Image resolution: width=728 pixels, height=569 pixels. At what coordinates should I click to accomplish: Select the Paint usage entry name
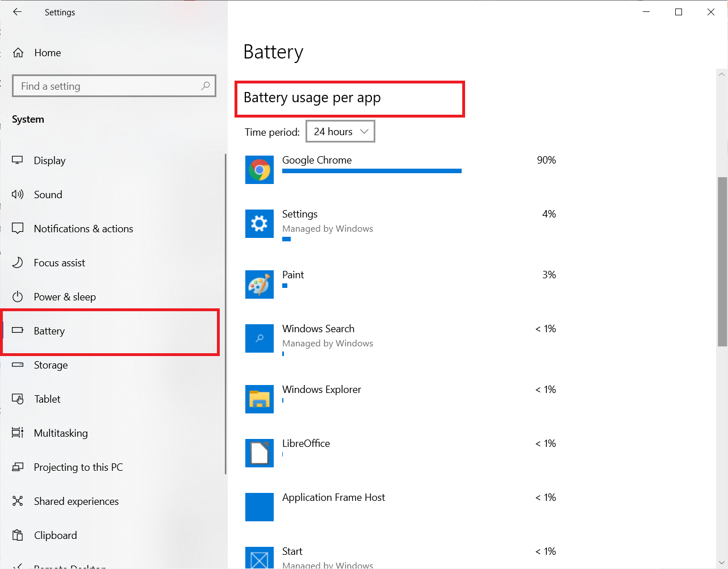[x=293, y=275]
